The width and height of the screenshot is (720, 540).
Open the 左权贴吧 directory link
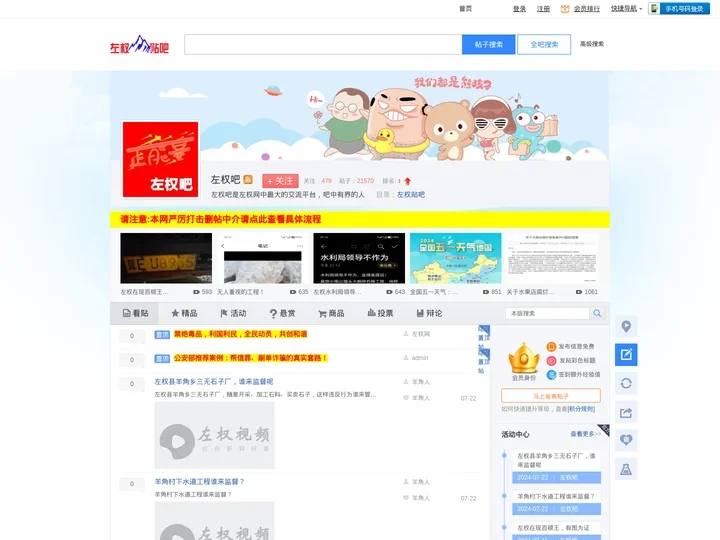pos(411,195)
